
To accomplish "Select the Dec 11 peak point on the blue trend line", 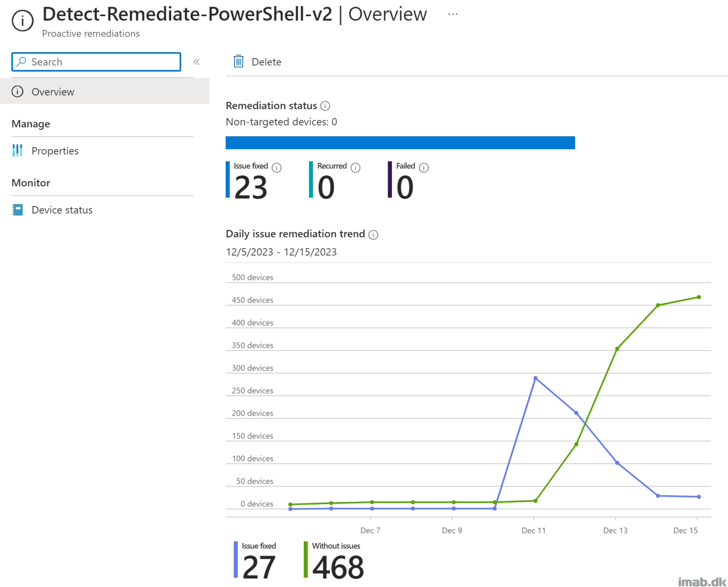I will pos(536,378).
